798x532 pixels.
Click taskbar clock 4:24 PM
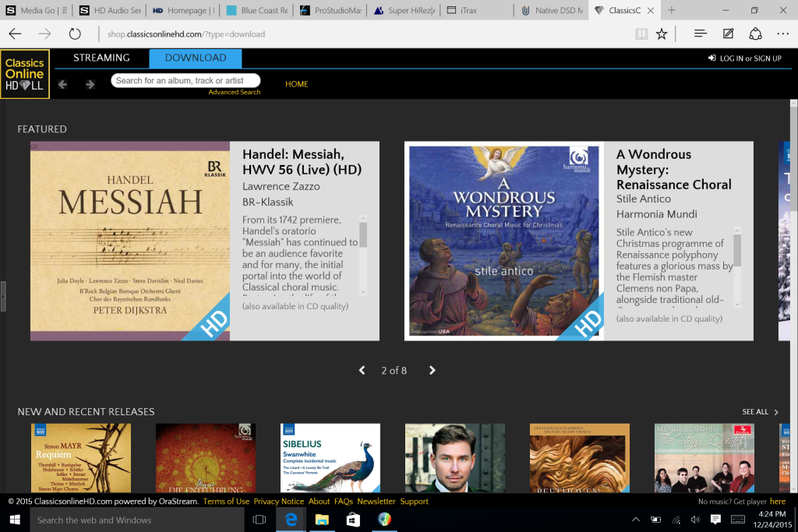click(772, 514)
